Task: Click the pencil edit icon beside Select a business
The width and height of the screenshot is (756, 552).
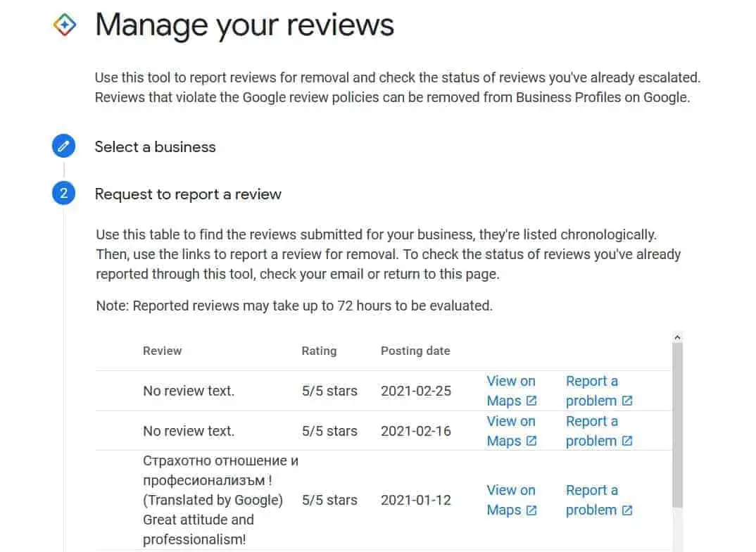Action: 63,146
